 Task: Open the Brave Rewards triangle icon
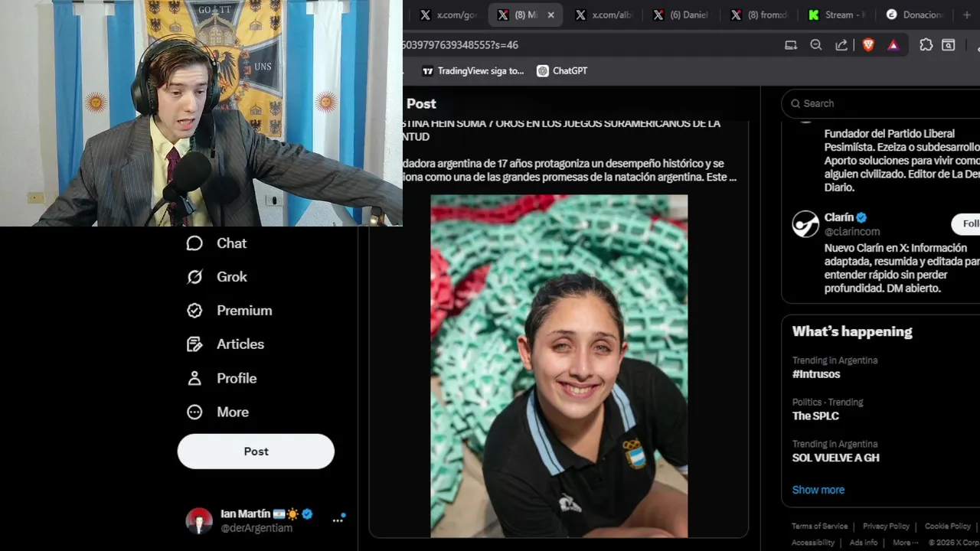click(x=893, y=45)
